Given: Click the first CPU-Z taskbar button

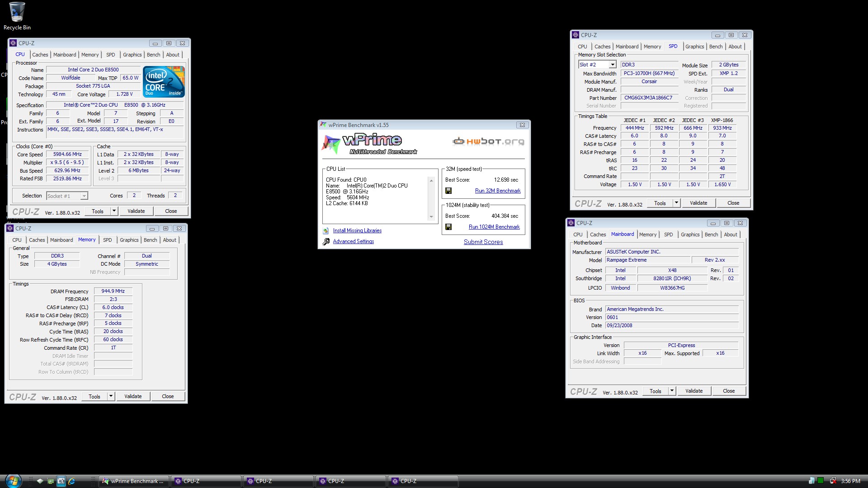Looking at the screenshot, I should (206, 481).
